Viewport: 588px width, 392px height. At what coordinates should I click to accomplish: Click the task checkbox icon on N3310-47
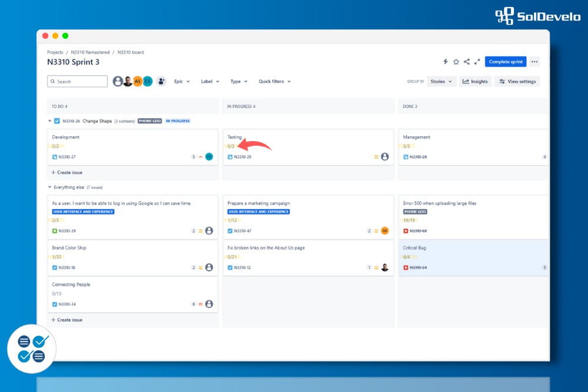tap(230, 231)
